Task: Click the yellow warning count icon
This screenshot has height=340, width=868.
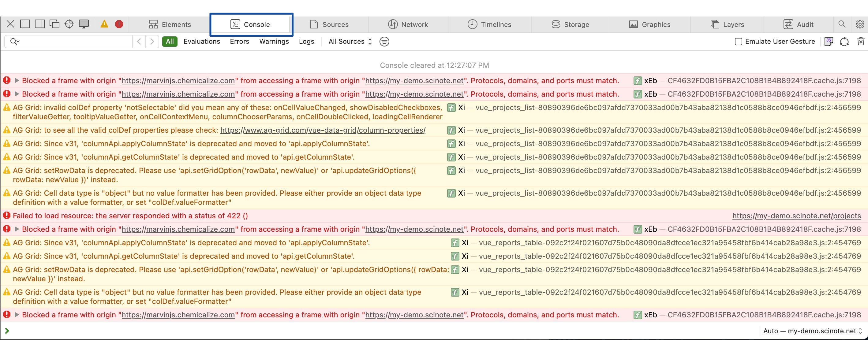Action: (x=104, y=24)
